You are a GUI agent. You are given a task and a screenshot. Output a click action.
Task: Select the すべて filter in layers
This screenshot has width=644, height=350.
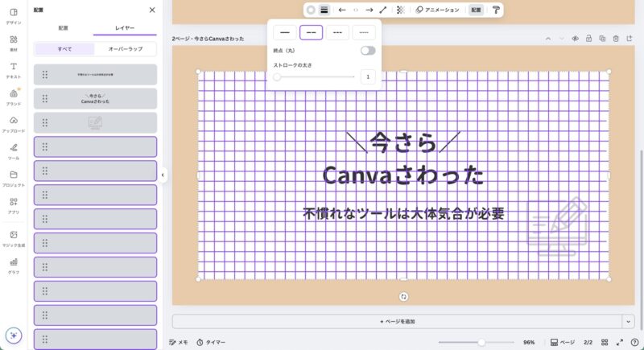click(64, 49)
